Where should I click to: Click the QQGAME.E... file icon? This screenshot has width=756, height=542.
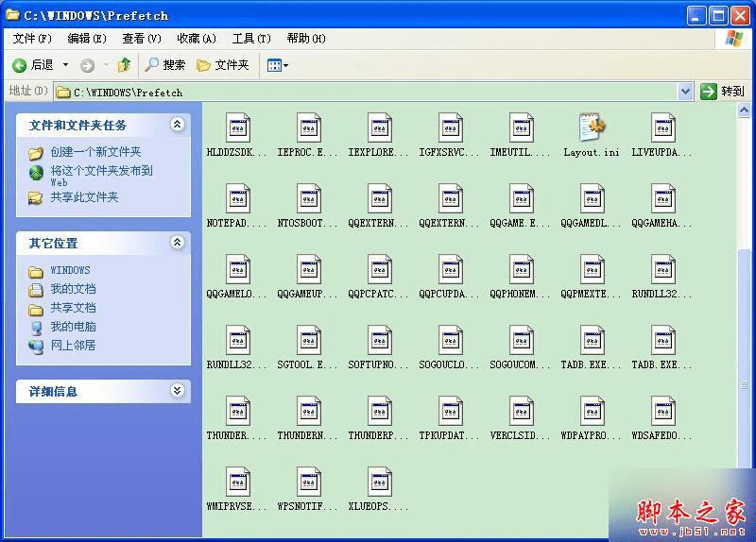(522, 198)
